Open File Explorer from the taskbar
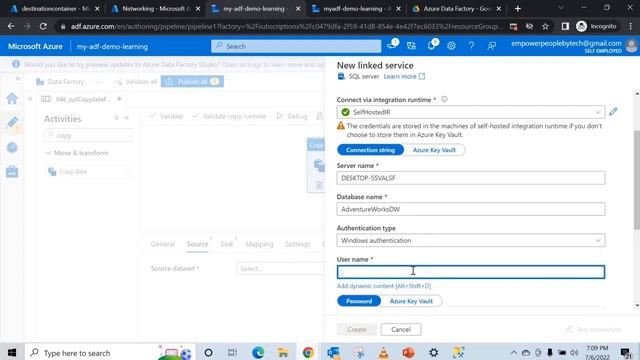The image size is (640, 360). tap(282, 352)
